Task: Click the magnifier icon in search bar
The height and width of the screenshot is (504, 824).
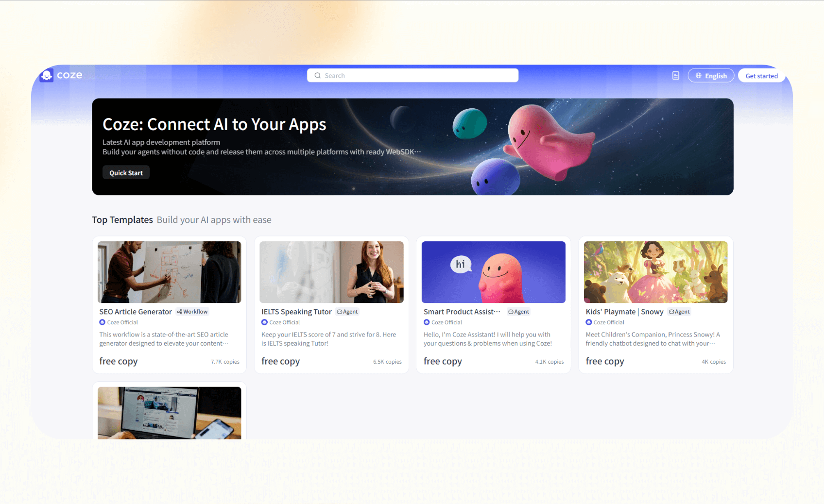Action: tap(318, 76)
